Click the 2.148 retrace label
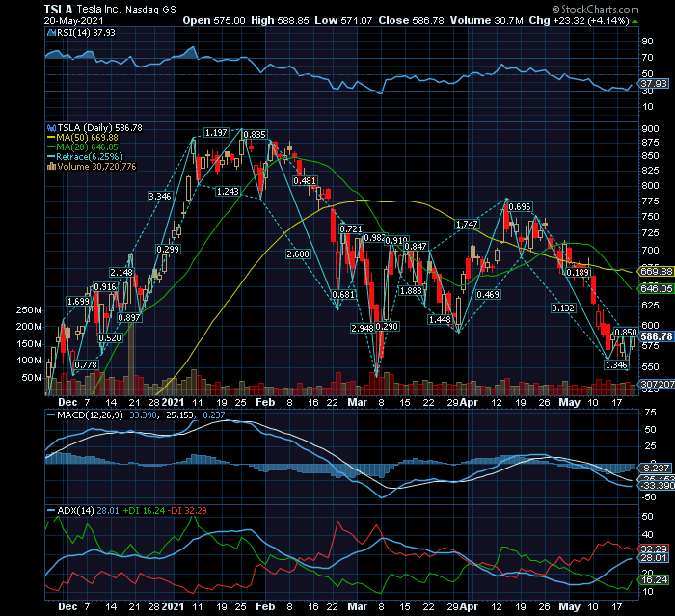 tap(121, 273)
